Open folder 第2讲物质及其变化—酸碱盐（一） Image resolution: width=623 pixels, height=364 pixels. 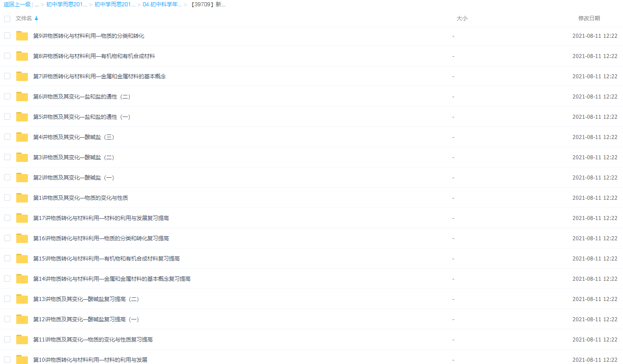[x=73, y=178]
